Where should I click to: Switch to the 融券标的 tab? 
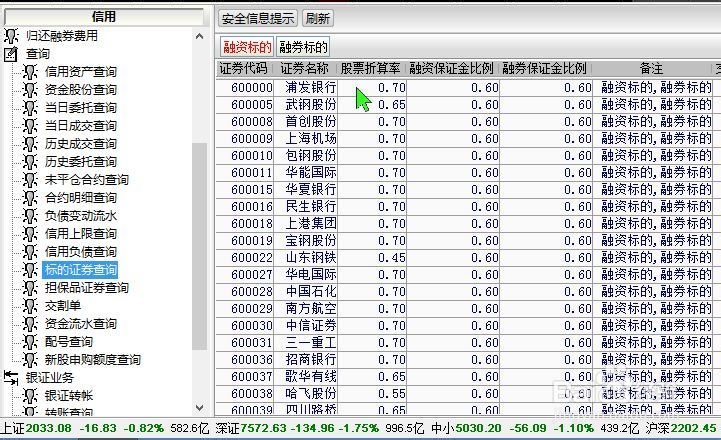tap(303, 47)
